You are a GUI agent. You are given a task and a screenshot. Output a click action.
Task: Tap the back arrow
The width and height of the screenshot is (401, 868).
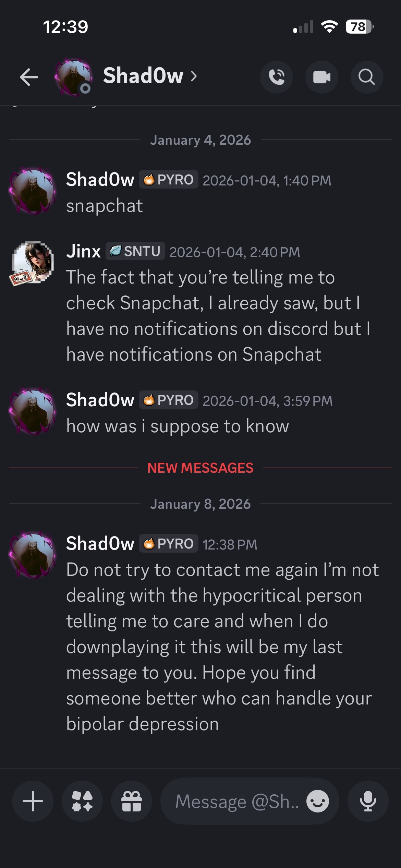click(29, 77)
